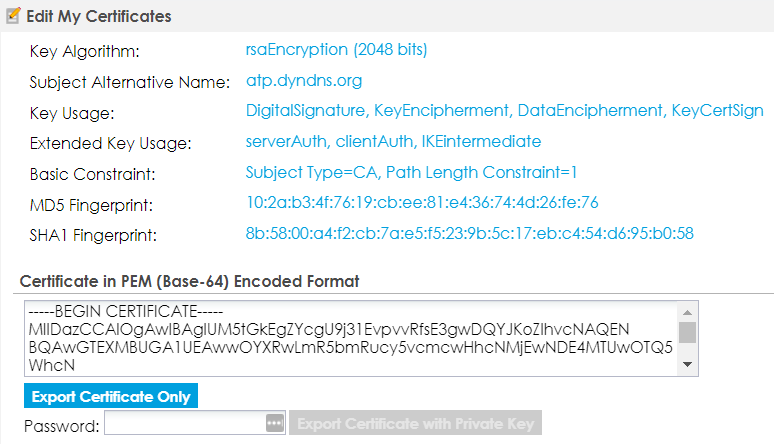The image size is (774, 444).
Task: Click the ellipsis icon in Password field
Action: click(x=275, y=423)
